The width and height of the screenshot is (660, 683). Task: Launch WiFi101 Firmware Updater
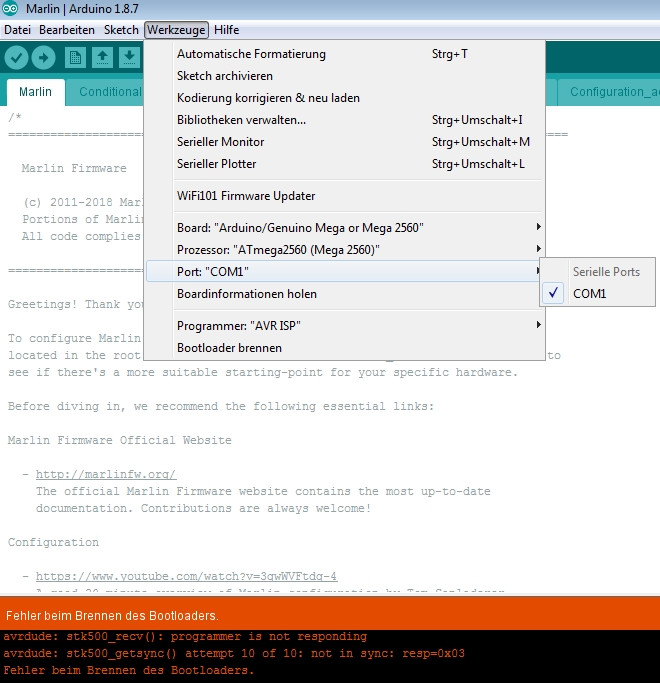click(344, 196)
